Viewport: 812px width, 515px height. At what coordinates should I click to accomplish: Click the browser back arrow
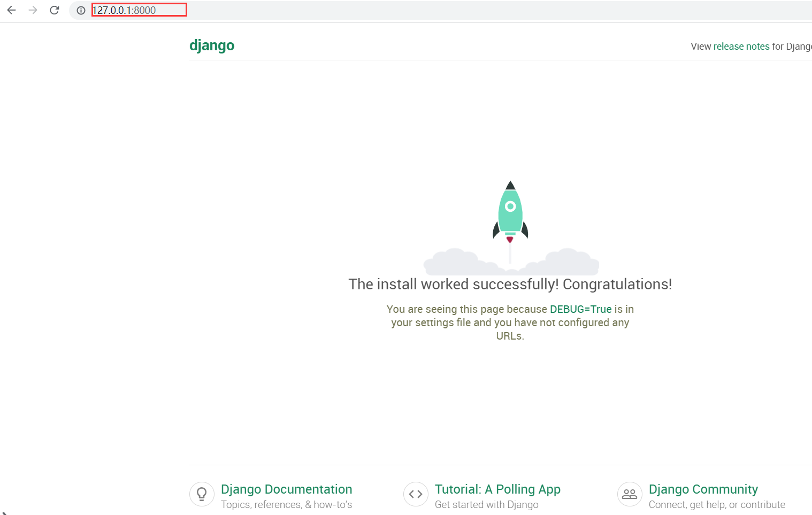(x=11, y=10)
